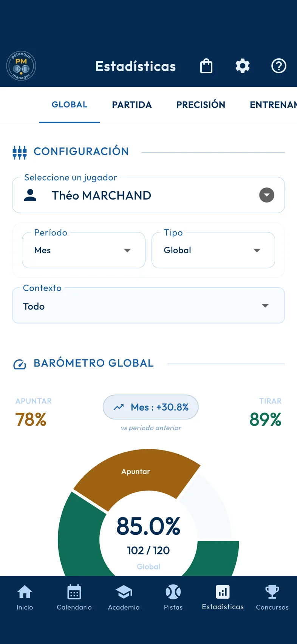
Task: Tap the Pétanque Manager logo
Action: click(x=21, y=66)
